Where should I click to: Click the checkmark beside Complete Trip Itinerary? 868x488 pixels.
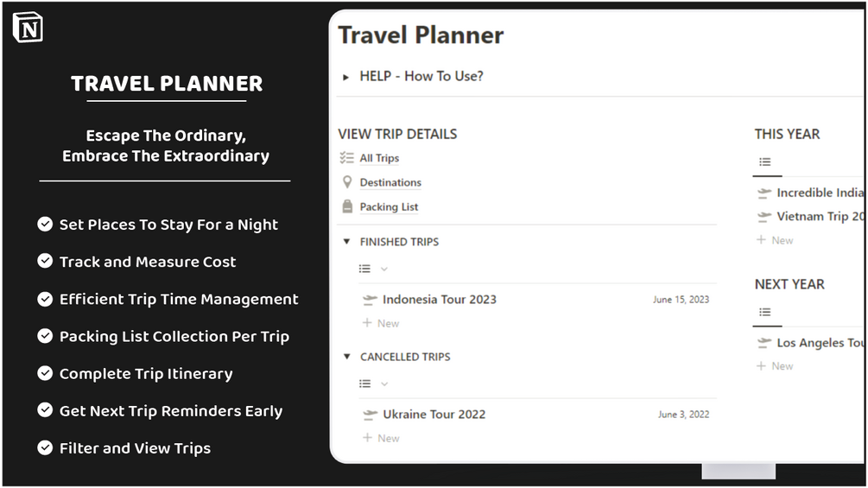point(45,373)
